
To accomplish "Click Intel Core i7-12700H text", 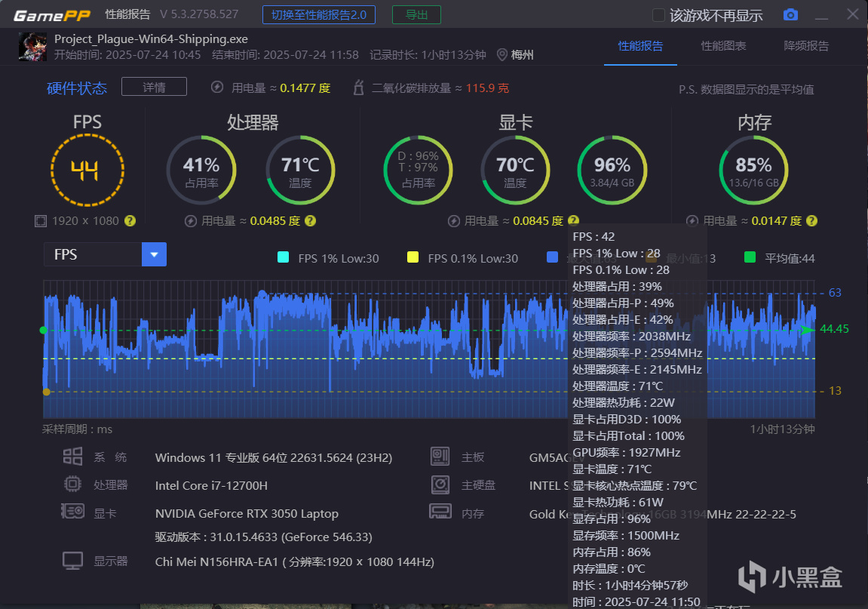I will coord(211,485).
